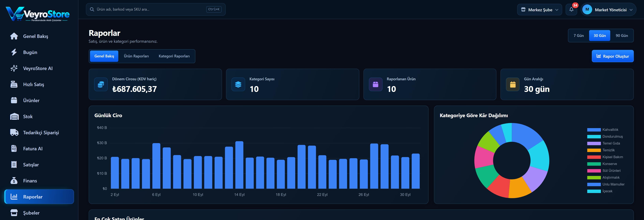The height and width of the screenshot is (220, 644).
Task: Click the Ürünler box icon
Action: coord(14,100)
